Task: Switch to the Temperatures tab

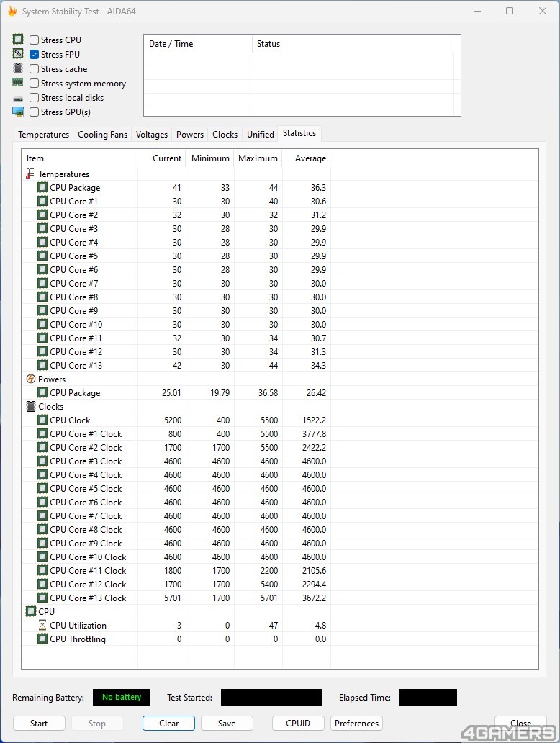Action: coord(44,135)
